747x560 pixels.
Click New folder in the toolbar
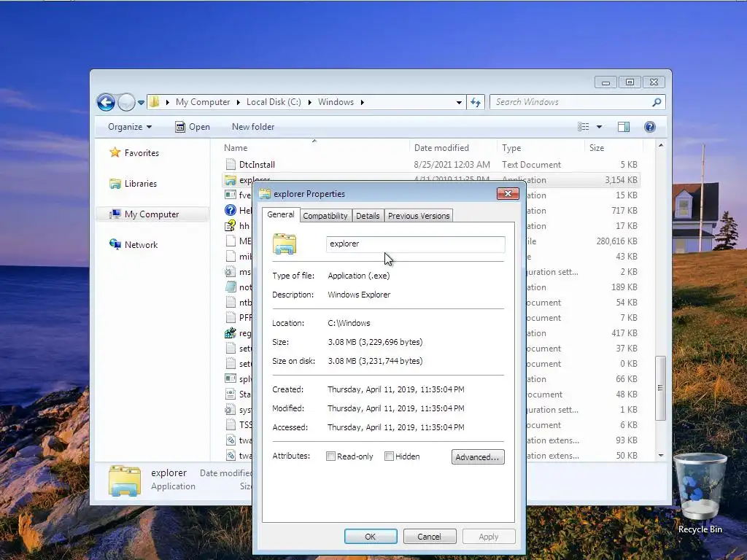(x=253, y=127)
